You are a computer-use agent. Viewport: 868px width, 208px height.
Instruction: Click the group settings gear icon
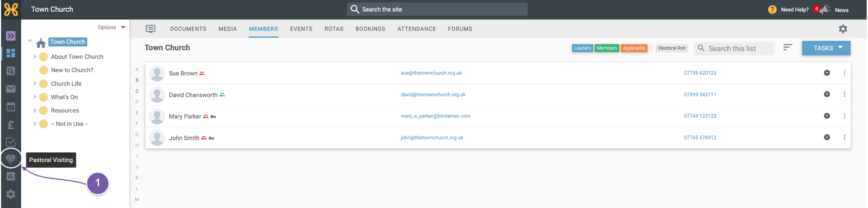point(843,29)
